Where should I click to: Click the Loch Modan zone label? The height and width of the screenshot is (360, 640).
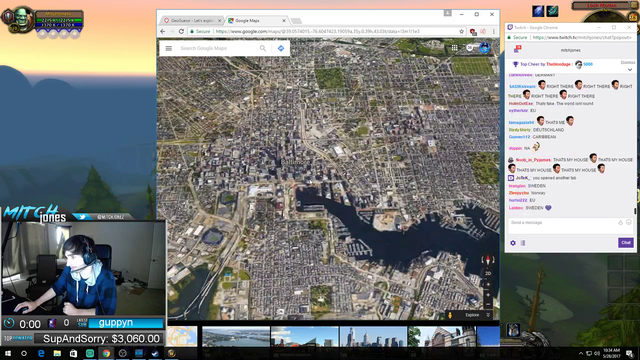pyautogui.click(x=602, y=5)
